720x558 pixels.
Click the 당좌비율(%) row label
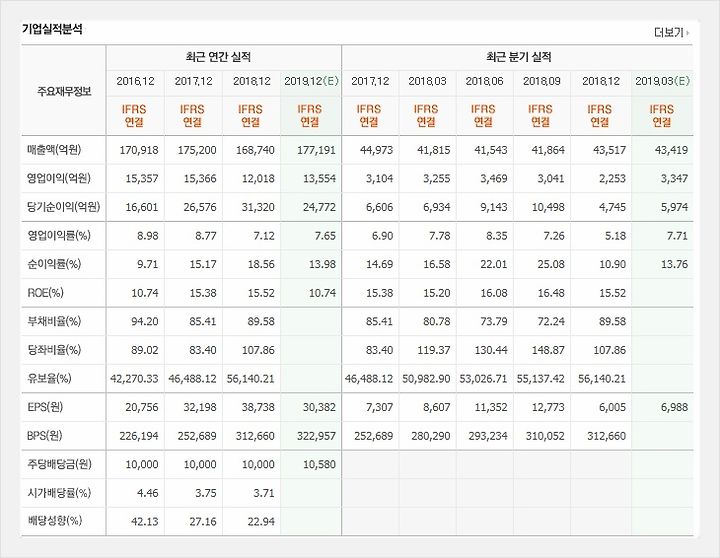(54, 350)
